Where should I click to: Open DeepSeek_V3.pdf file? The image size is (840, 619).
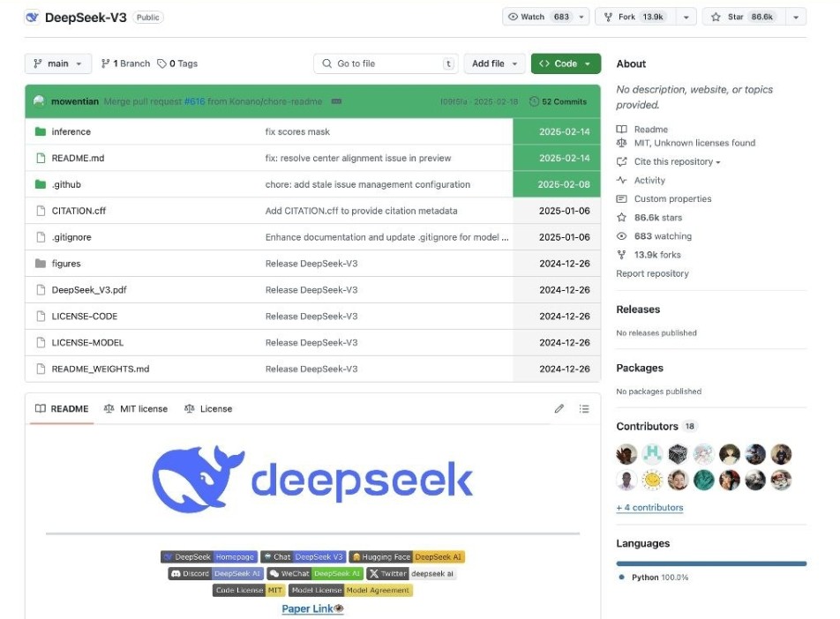(x=89, y=290)
